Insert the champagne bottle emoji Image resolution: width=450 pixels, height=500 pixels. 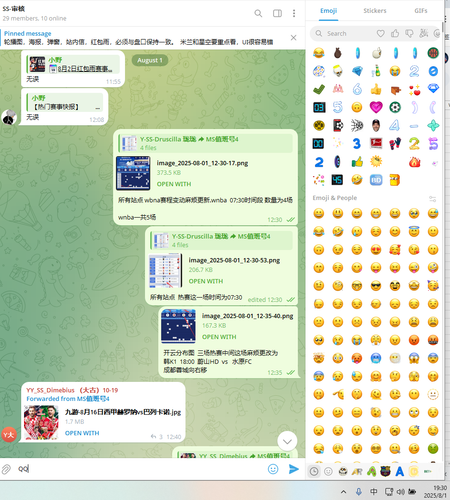(376, 71)
